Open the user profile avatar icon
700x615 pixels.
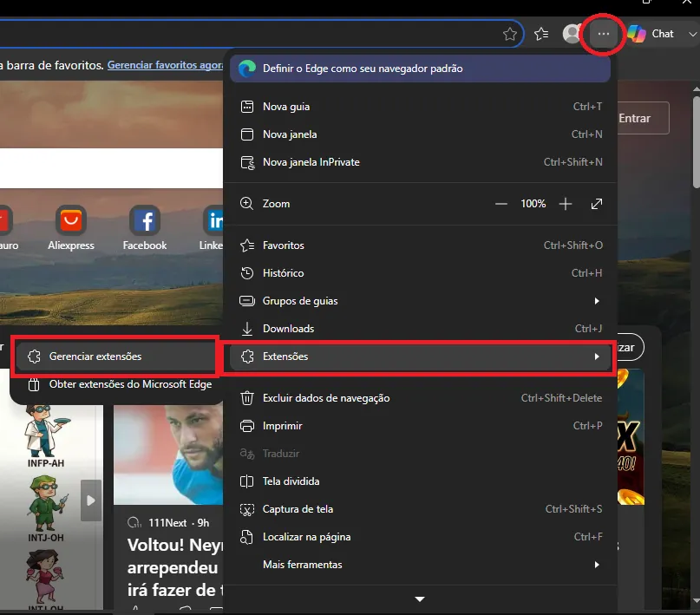coord(572,34)
